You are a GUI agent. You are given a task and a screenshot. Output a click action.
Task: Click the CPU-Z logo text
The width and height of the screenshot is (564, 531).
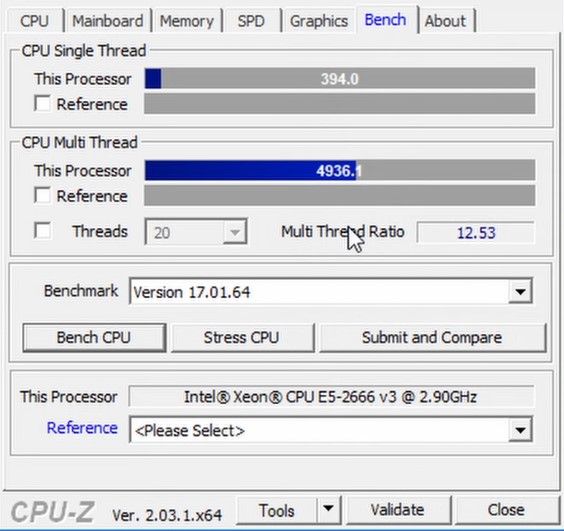(x=53, y=512)
